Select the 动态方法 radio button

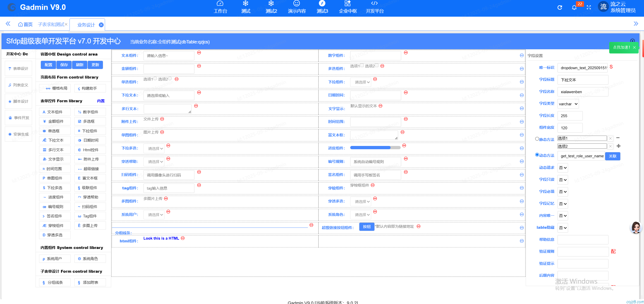coord(537,155)
